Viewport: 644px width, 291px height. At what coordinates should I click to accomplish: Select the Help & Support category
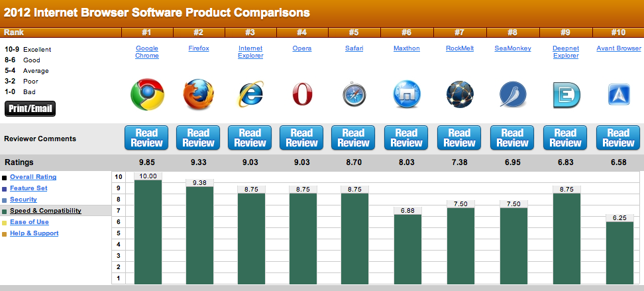[x=34, y=233]
